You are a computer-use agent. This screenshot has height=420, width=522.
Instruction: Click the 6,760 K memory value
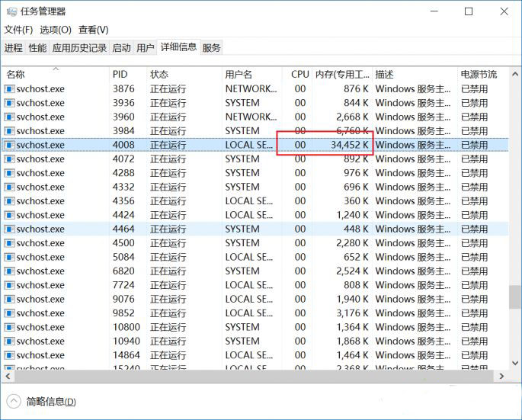point(352,131)
